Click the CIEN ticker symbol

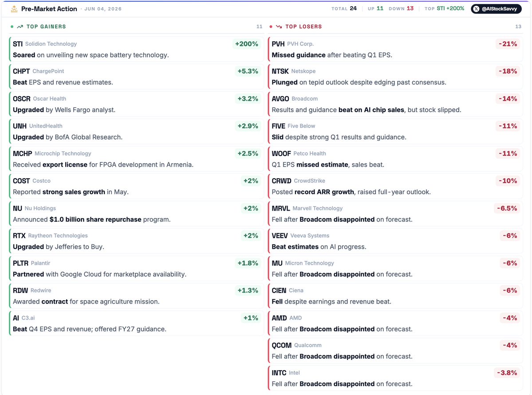(x=279, y=290)
